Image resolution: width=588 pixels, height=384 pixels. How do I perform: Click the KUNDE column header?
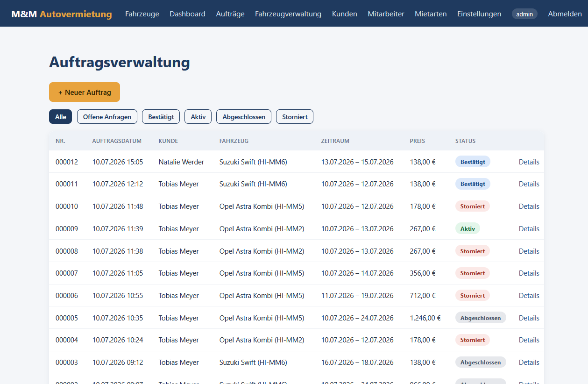pyautogui.click(x=168, y=141)
